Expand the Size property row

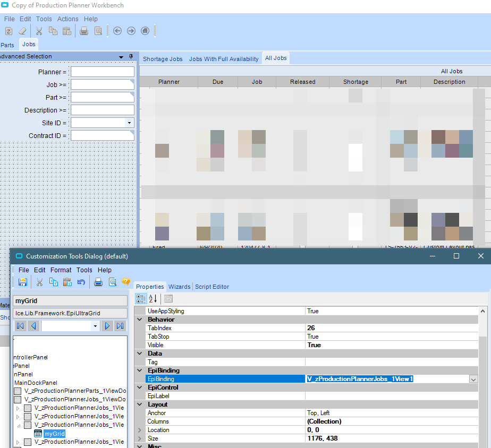[x=140, y=438]
